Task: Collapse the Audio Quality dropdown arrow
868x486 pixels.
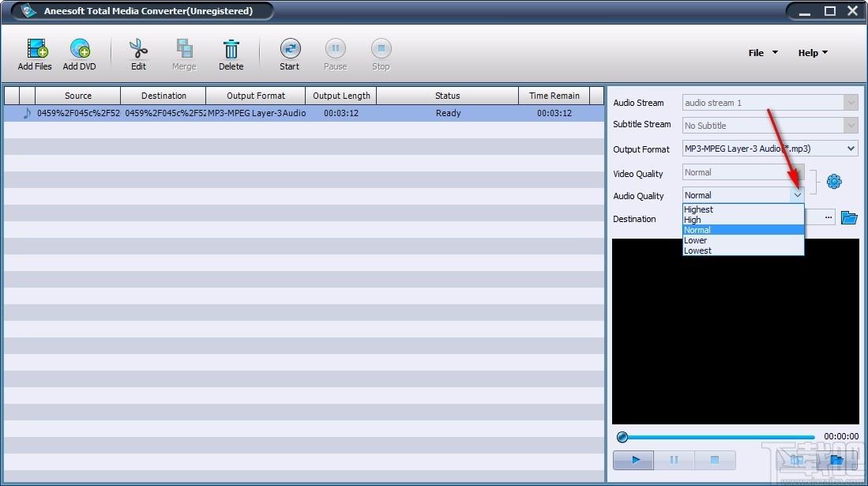Action: [x=797, y=195]
